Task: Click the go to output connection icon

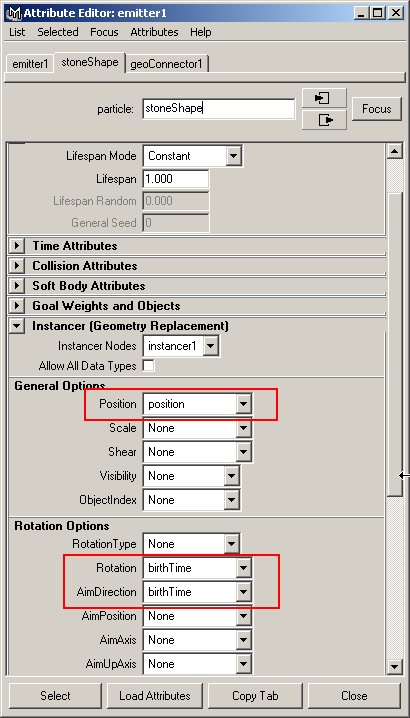Action: (324, 120)
